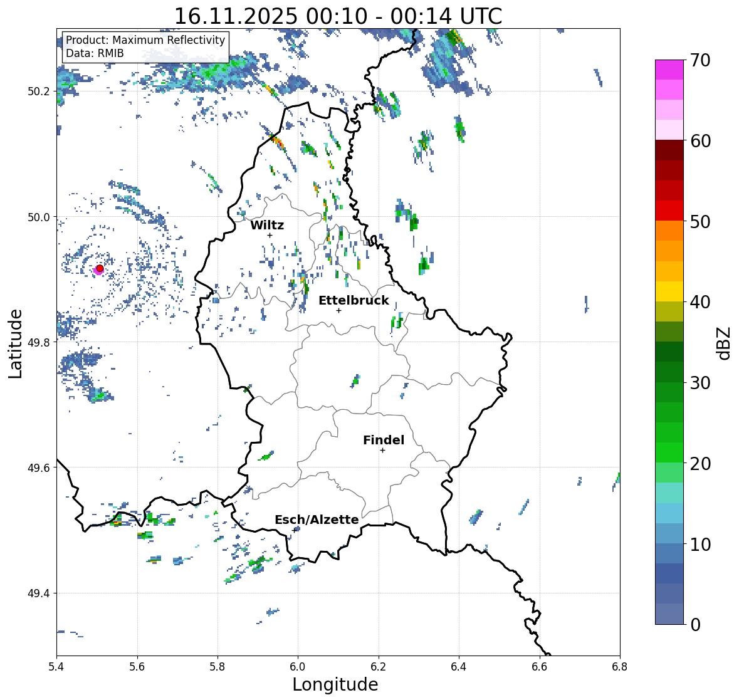The height and width of the screenshot is (700, 739).
Task: Pick the dark maroon band just below 60 dBZ
Action: click(x=669, y=150)
